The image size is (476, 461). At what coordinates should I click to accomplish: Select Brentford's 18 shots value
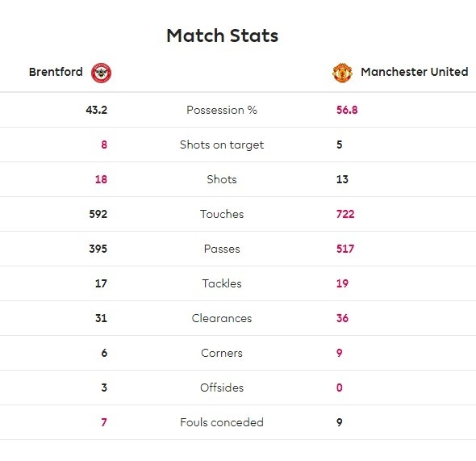coord(101,179)
